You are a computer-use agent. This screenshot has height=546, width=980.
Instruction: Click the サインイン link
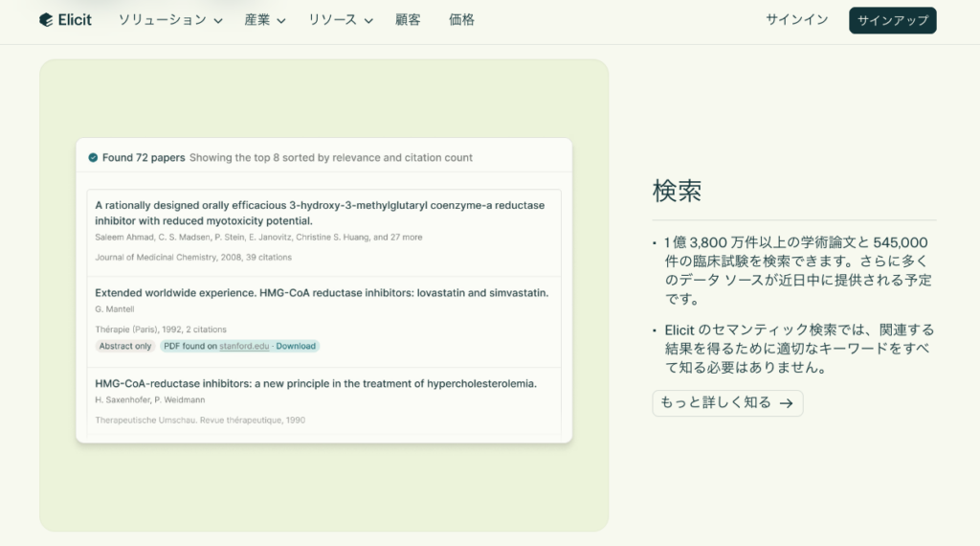(x=796, y=20)
